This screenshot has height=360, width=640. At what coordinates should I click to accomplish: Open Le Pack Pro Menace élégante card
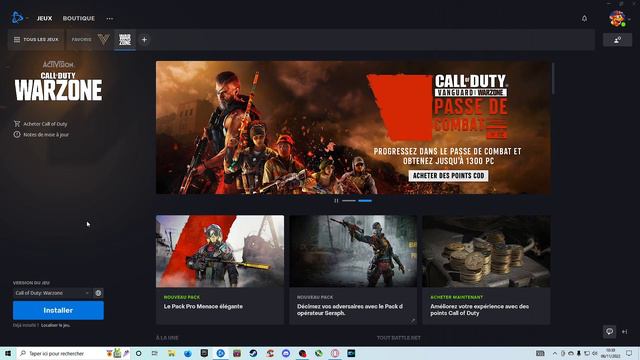(x=220, y=270)
